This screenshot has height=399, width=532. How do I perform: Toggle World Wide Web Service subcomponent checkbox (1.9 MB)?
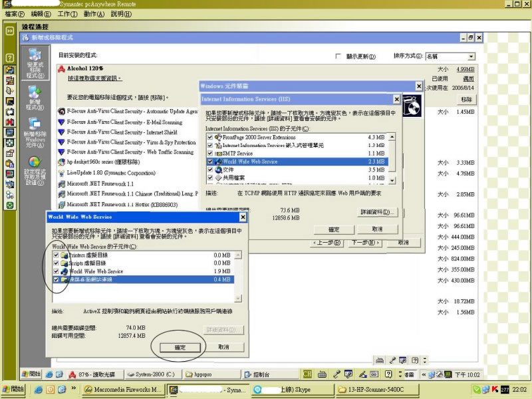click(x=56, y=271)
